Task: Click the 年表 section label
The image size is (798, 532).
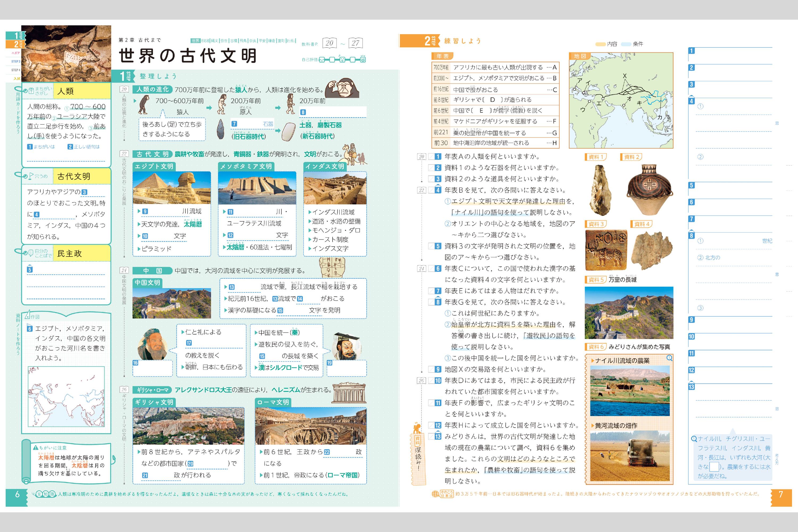Action: point(442,56)
